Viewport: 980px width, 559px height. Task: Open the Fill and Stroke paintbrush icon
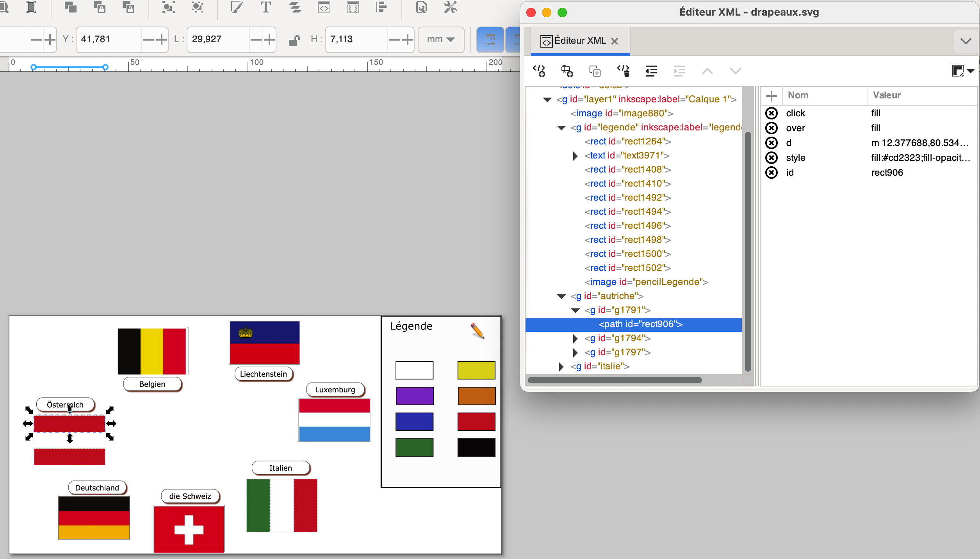tap(236, 7)
